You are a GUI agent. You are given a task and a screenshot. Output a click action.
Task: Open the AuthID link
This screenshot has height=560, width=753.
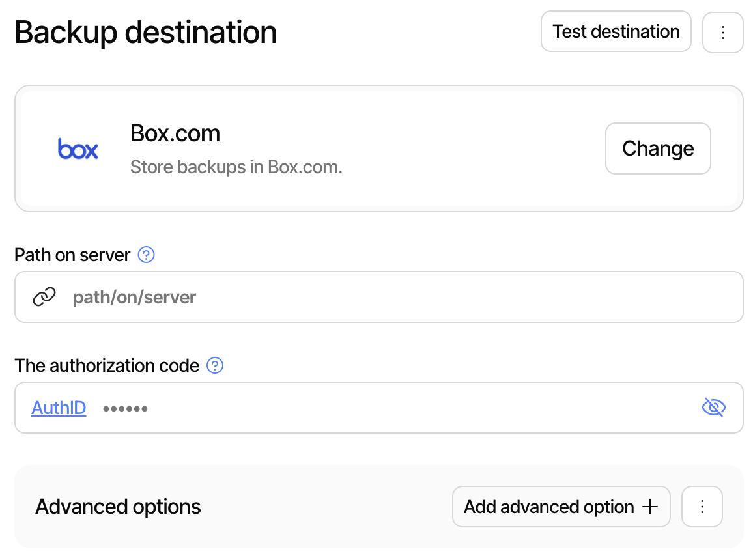pos(59,408)
